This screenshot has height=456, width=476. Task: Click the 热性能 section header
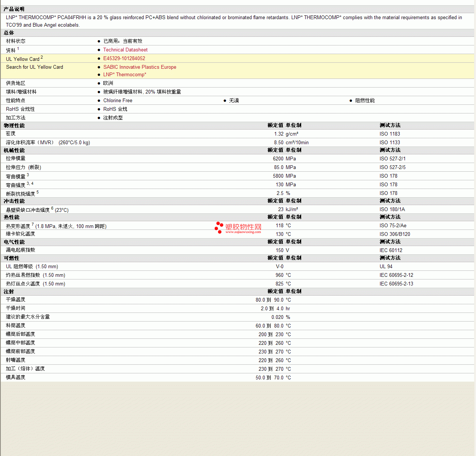[x=11, y=217]
